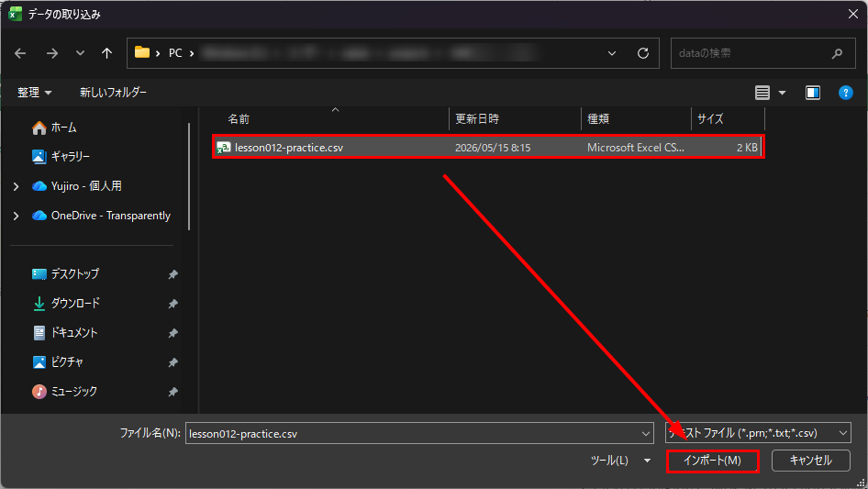The image size is (868, 489).
Task: Click the search magnifier icon
Action: pyautogui.click(x=837, y=53)
